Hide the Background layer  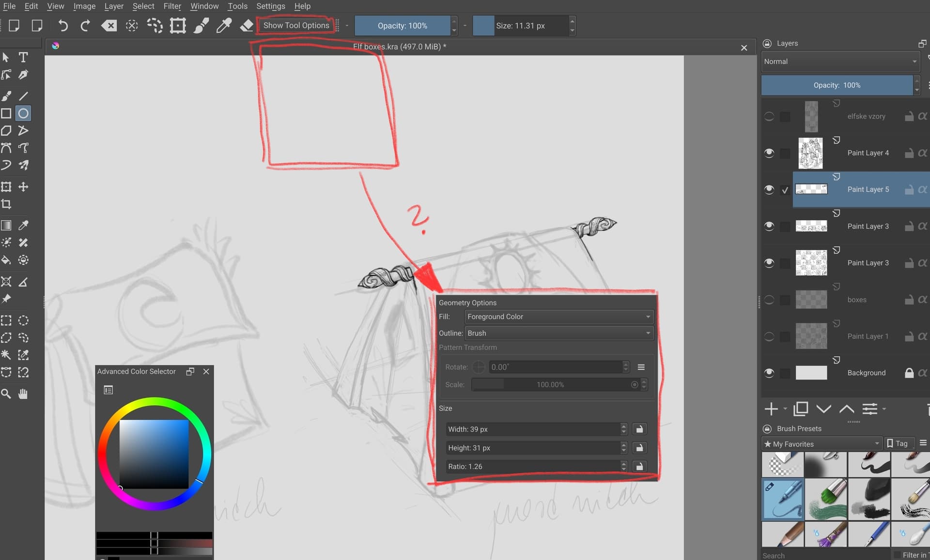tap(769, 373)
